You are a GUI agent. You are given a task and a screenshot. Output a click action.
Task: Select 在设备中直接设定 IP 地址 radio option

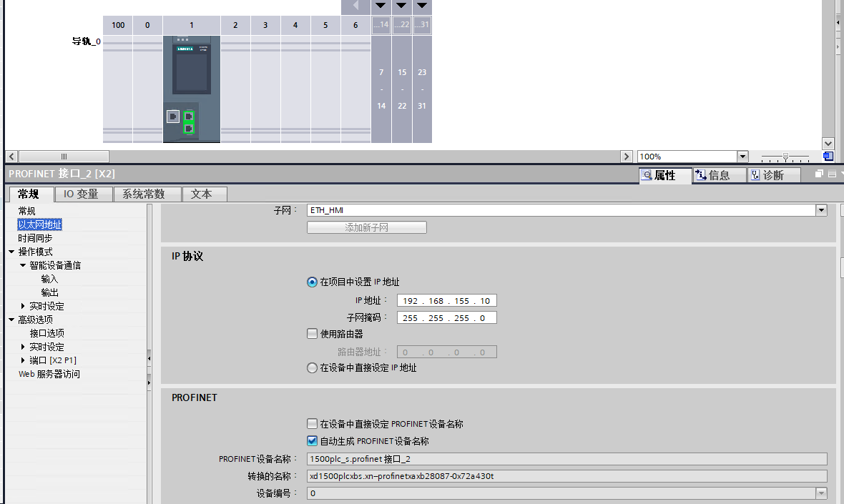pos(312,368)
